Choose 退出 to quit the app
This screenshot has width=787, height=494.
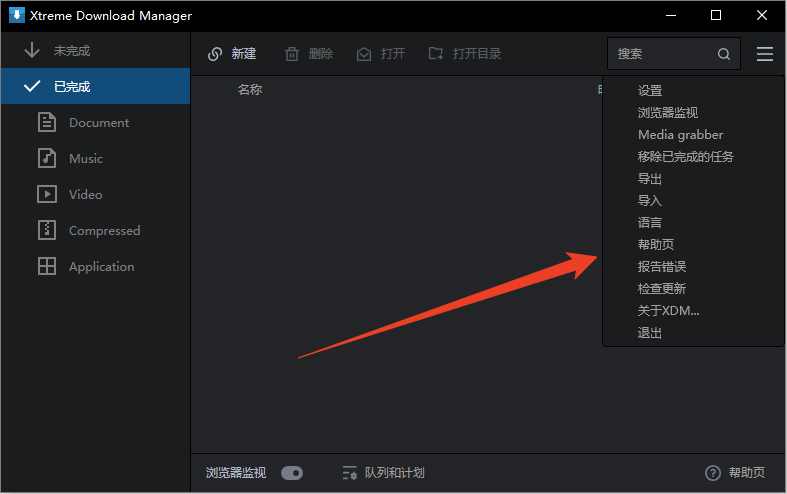coord(650,333)
